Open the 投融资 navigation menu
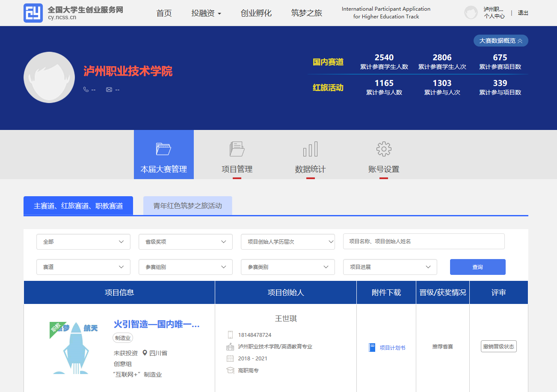557x392 pixels. 206,13
